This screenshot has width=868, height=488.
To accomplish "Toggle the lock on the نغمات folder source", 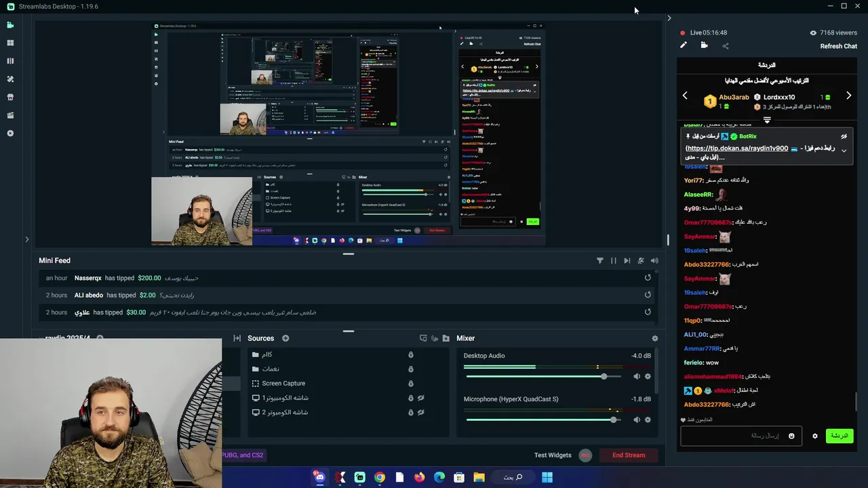I will click(410, 369).
